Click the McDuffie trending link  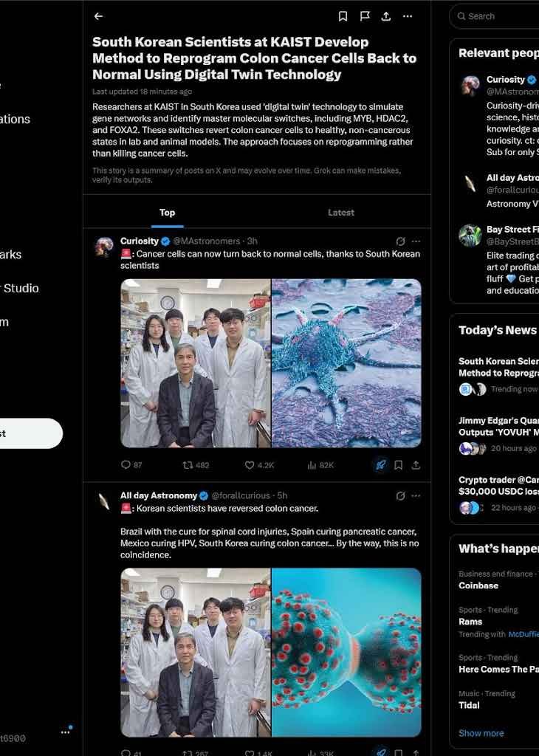point(523,634)
